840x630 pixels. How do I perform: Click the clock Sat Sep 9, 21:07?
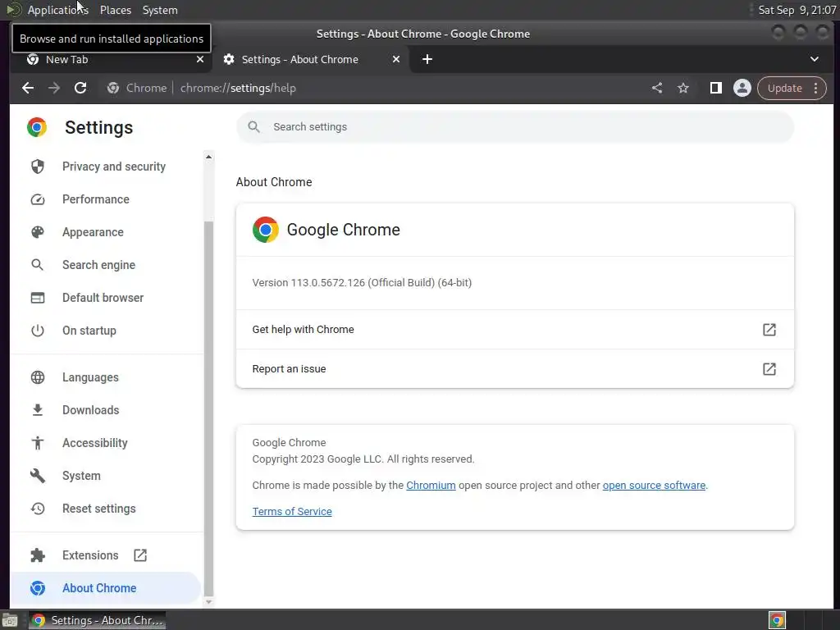pyautogui.click(x=797, y=10)
